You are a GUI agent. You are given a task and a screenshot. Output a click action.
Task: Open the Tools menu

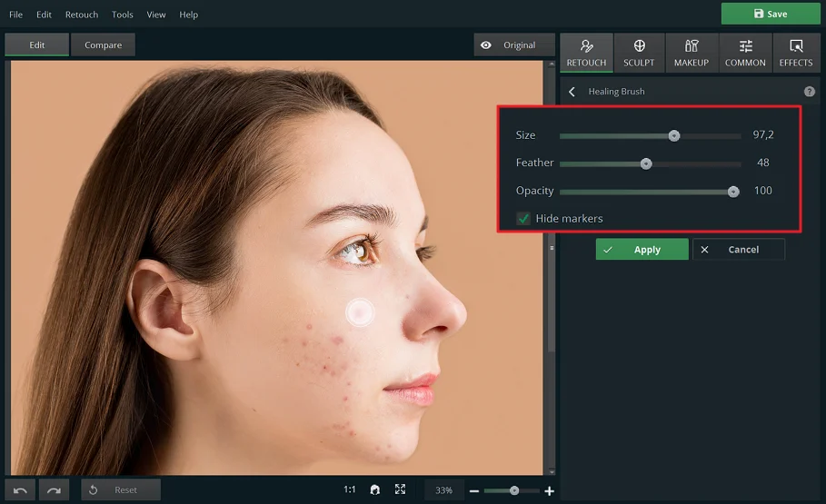click(122, 15)
